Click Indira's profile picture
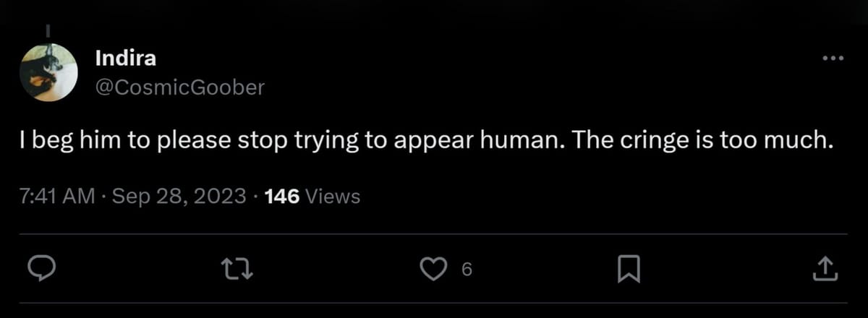The image size is (868, 318). pos(48,72)
